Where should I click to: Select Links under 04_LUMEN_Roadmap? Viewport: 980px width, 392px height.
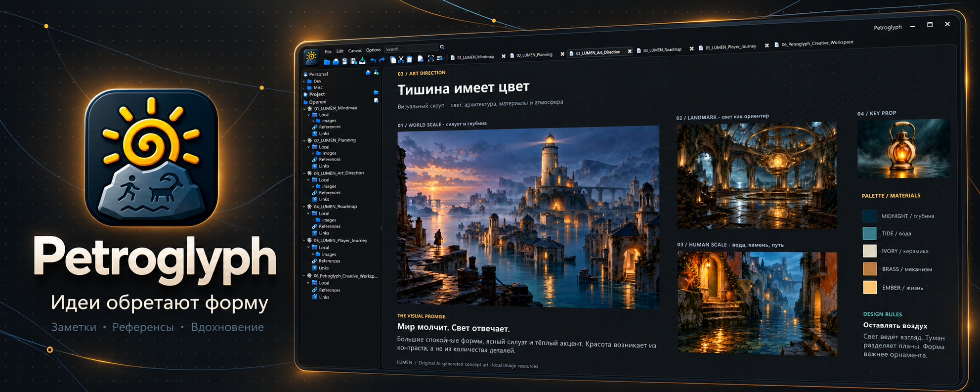pyautogui.click(x=320, y=233)
